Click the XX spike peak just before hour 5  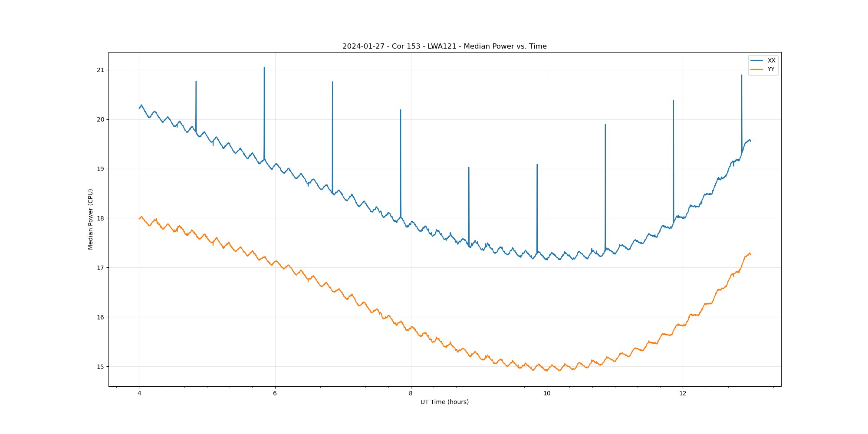pyautogui.click(x=196, y=82)
